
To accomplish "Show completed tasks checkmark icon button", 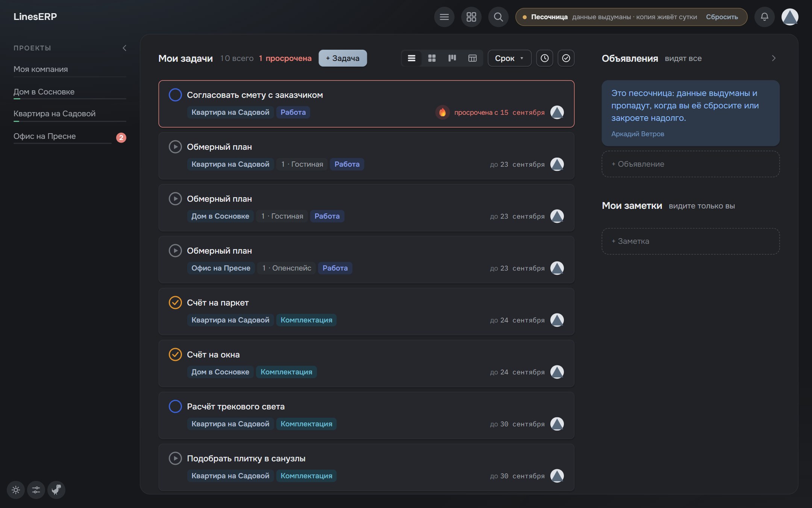I will pyautogui.click(x=566, y=58).
